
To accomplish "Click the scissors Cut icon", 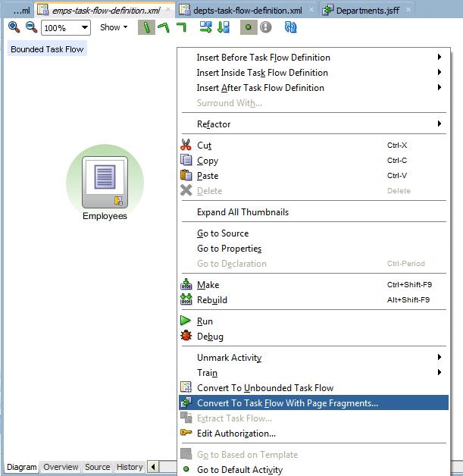I will point(186,145).
